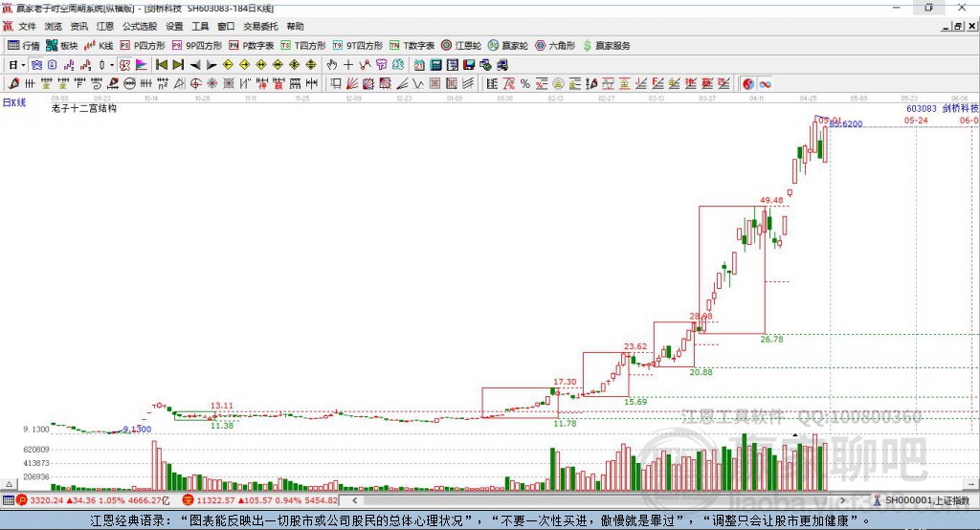Open the 板块 sector view
The height and width of the screenshot is (530, 980).
[x=61, y=46]
